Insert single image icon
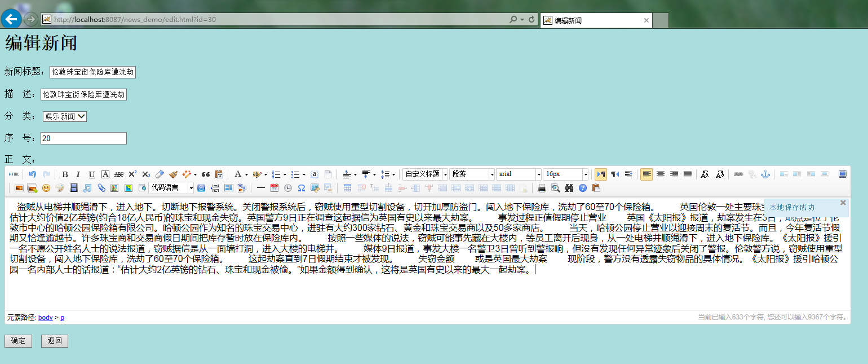The height and width of the screenshot is (364, 868). pyautogui.click(x=19, y=187)
